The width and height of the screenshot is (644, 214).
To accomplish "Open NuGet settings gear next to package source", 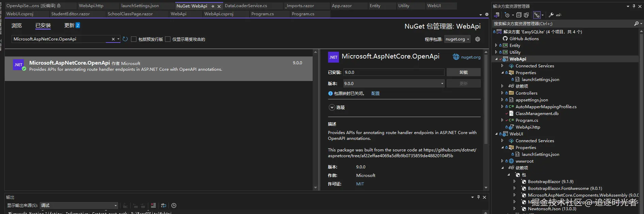I will tap(478, 39).
